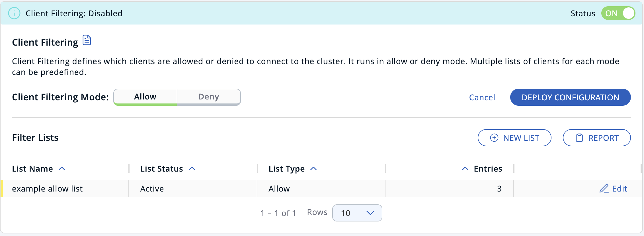Open the Client Filtering documentation icon

pos(87,40)
